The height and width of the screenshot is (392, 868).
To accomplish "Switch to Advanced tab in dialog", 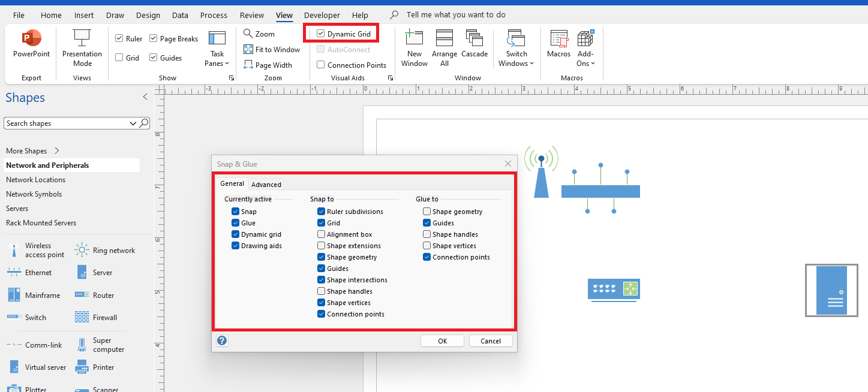I will [266, 185].
